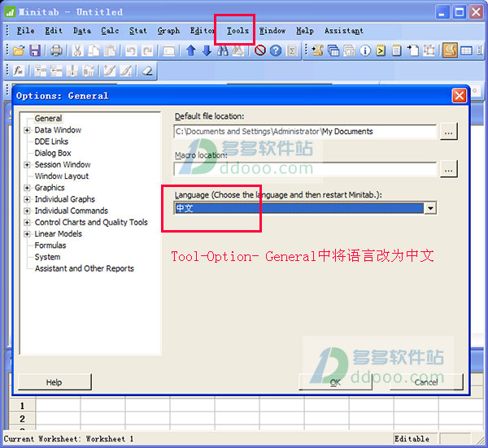Click the Help button in Options dialog
Screen dimensions: 488x448
tap(54, 382)
